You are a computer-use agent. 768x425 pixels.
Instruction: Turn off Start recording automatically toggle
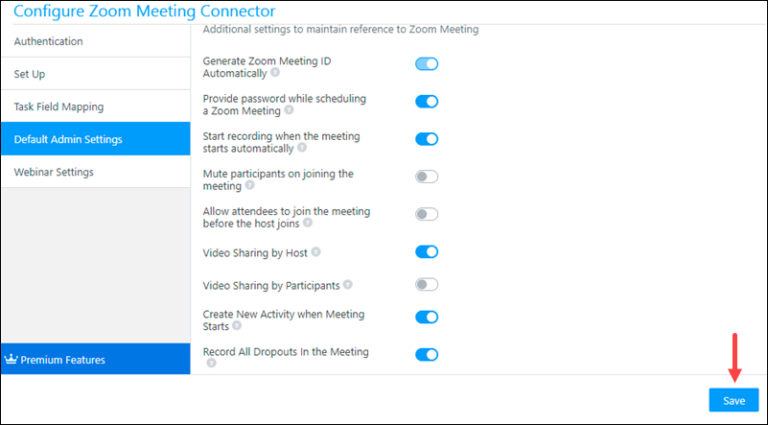pyautogui.click(x=427, y=139)
